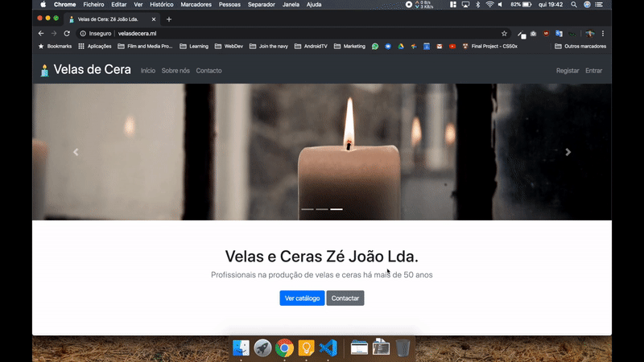
Task: Open the Google Photos bookmark icon
Action: tap(414, 47)
